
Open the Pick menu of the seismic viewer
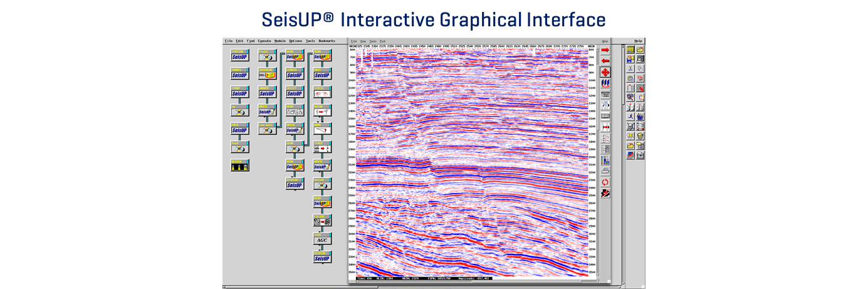(x=382, y=41)
